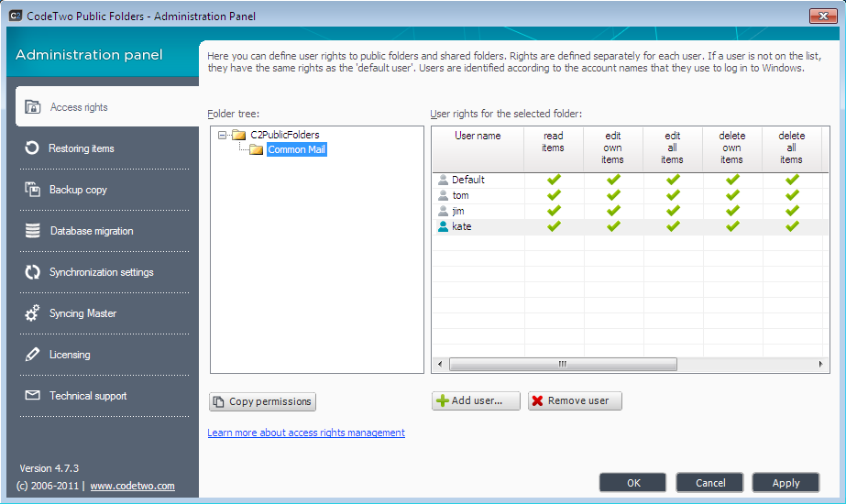Click the Copy permissions button

click(x=263, y=401)
